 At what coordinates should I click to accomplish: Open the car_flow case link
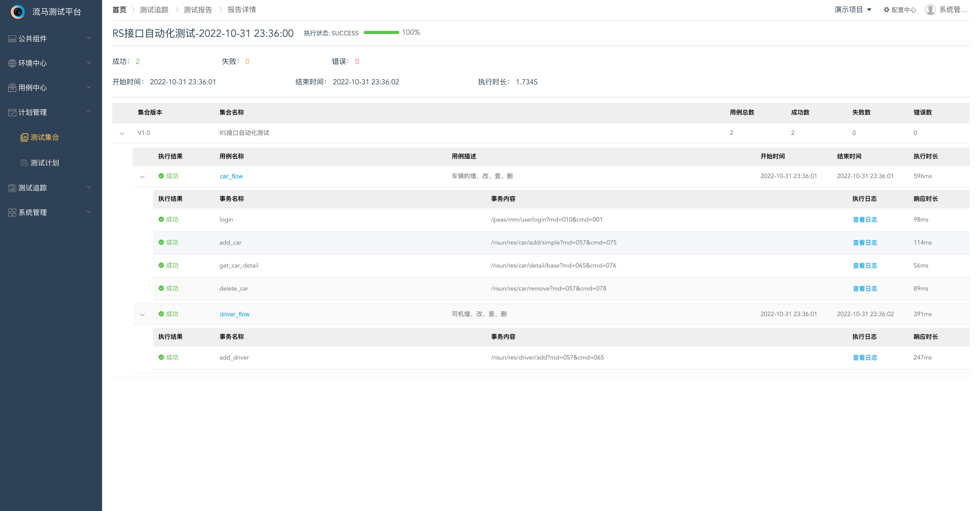click(231, 176)
